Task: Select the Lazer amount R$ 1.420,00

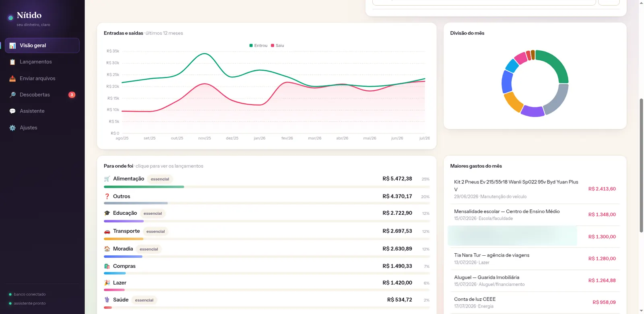Action: (x=397, y=283)
